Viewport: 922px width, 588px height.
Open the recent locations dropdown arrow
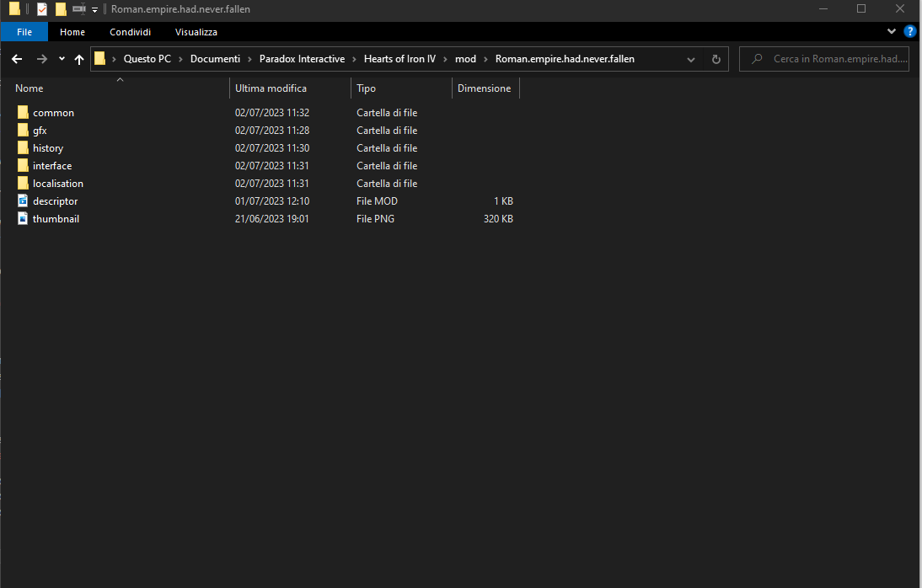(62, 59)
